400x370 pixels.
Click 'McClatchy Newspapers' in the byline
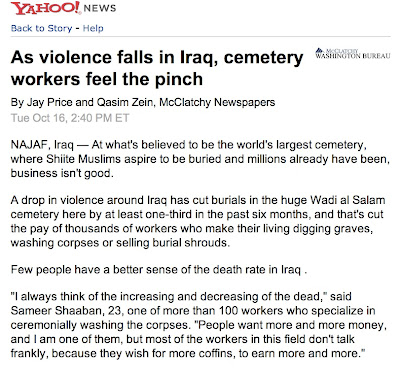217,102
